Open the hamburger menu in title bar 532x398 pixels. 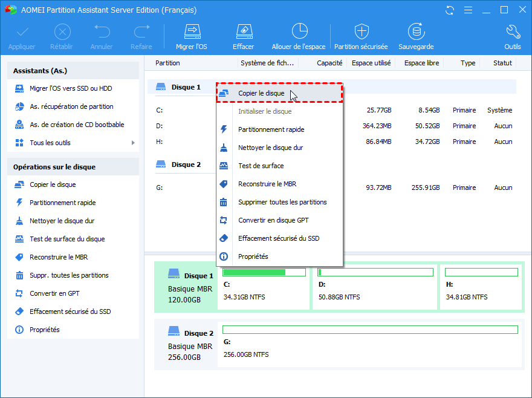coord(468,10)
